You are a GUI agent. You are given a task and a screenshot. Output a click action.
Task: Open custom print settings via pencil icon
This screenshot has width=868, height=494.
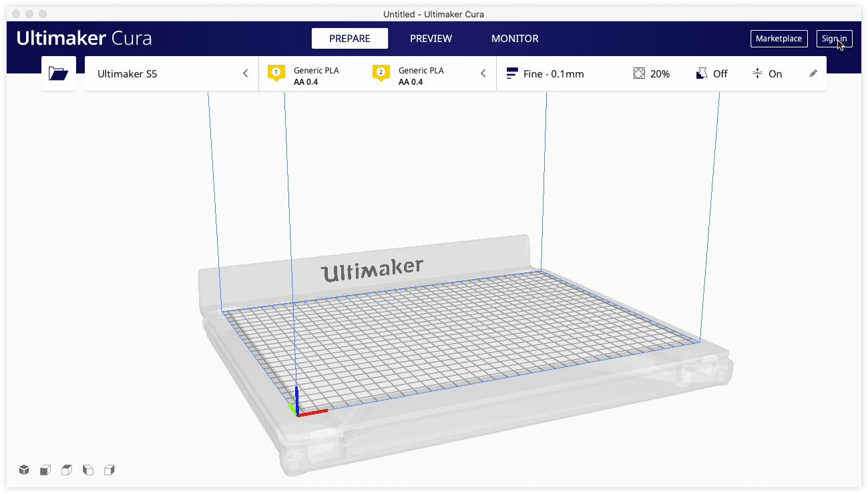pos(813,73)
